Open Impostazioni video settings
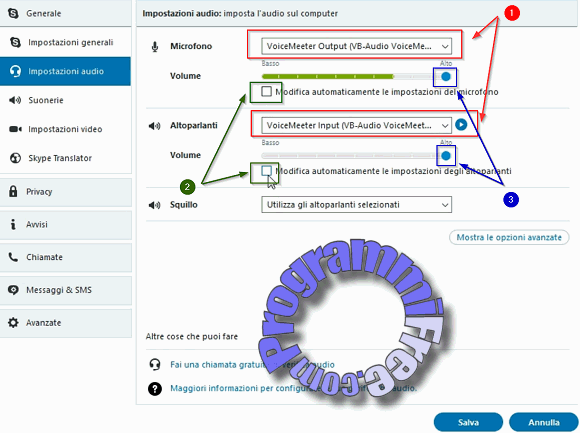The image size is (580, 433). (65, 129)
